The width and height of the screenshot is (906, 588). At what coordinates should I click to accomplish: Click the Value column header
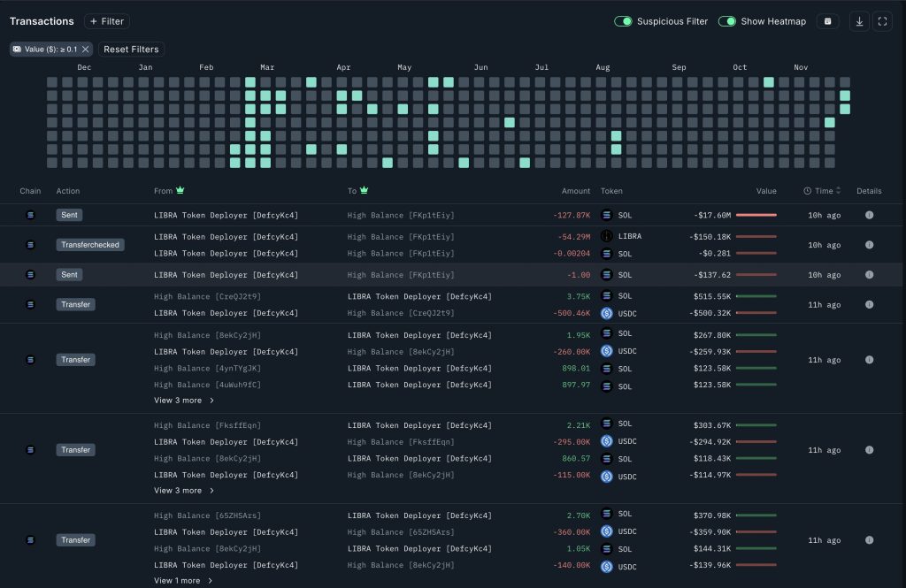click(x=765, y=191)
